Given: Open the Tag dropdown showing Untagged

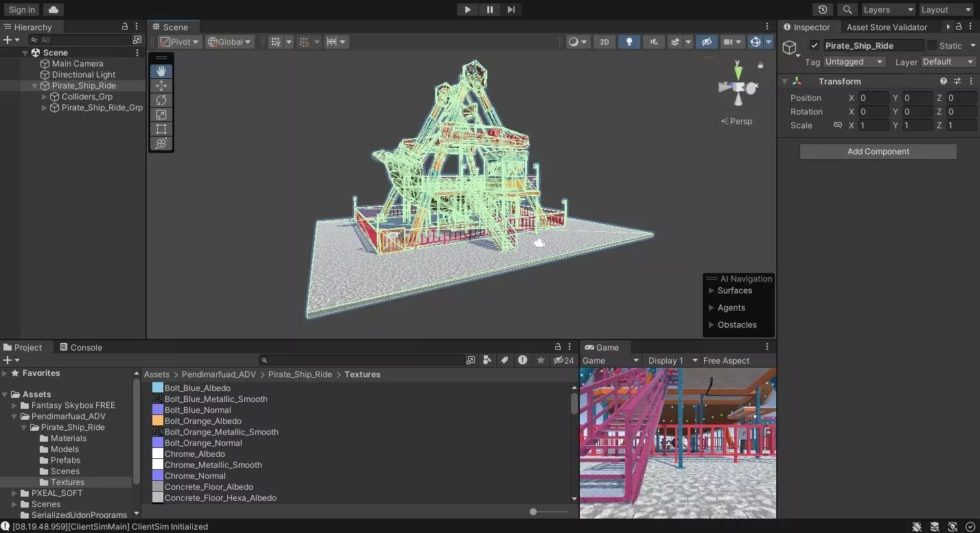Looking at the screenshot, I should (854, 62).
